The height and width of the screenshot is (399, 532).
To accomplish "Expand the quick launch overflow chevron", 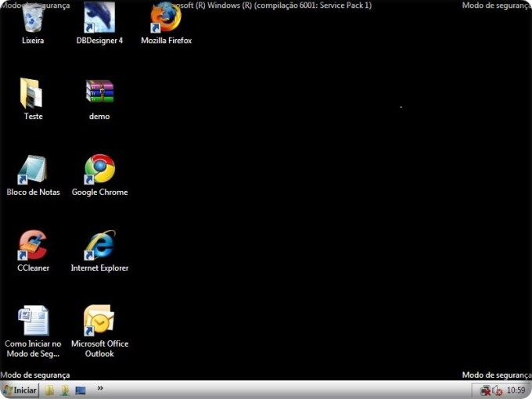I will point(100,388).
